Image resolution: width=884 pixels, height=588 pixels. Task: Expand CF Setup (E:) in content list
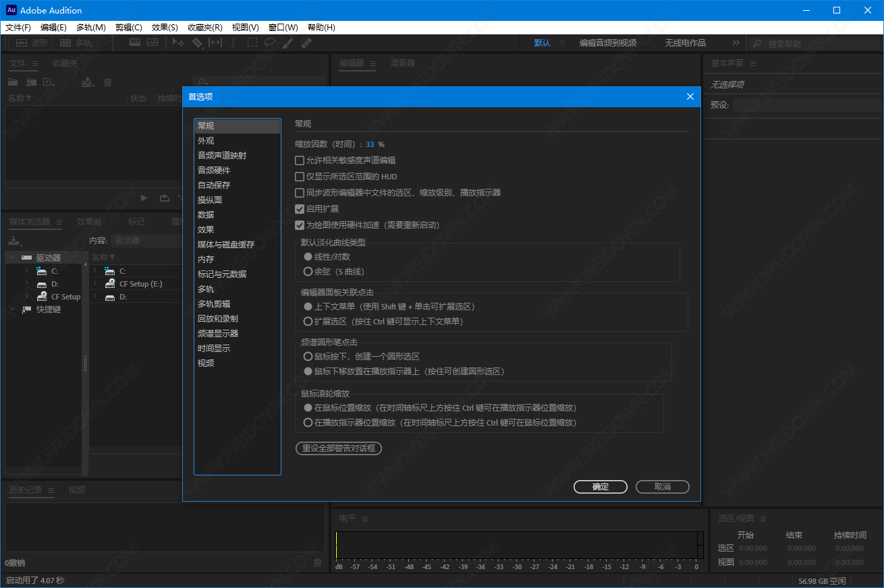[x=95, y=284]
